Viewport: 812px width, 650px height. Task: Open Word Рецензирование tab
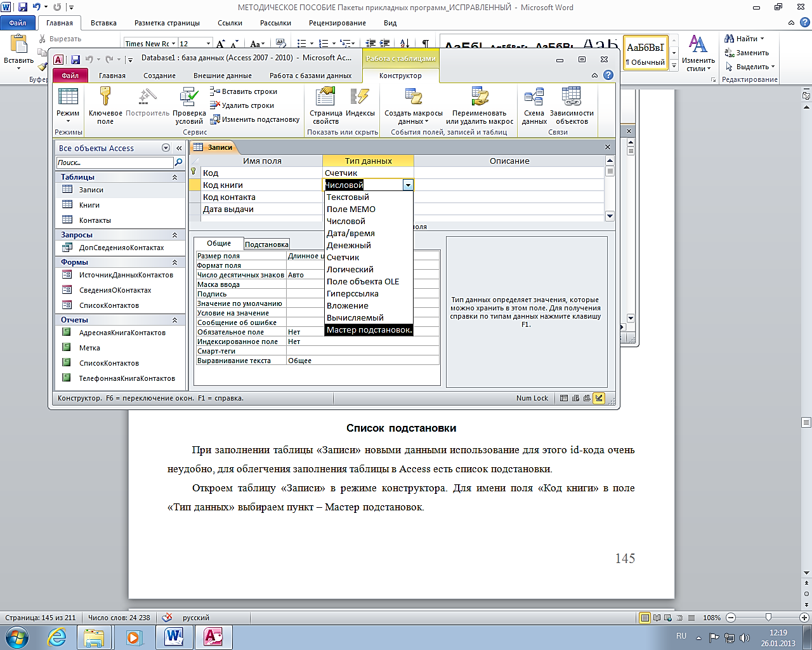[337, 23]
